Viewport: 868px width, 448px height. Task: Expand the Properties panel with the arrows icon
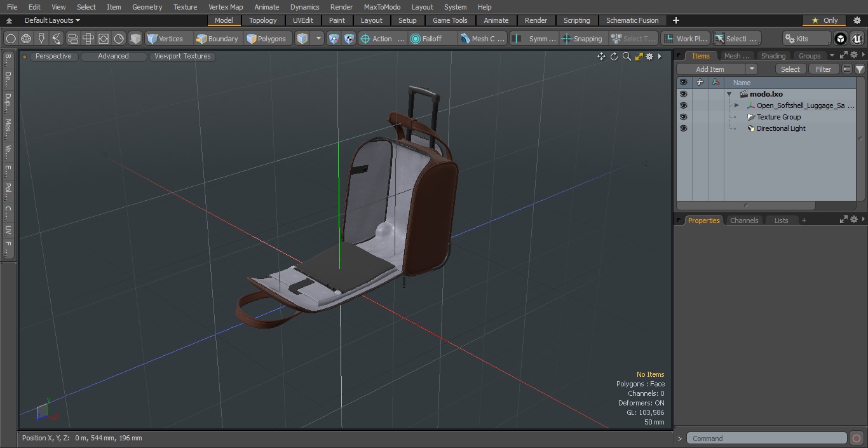point(844,220)
